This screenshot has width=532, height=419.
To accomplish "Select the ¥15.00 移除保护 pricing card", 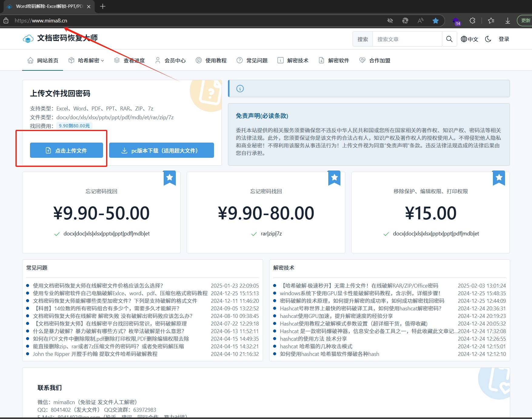I will pos(430,212).
